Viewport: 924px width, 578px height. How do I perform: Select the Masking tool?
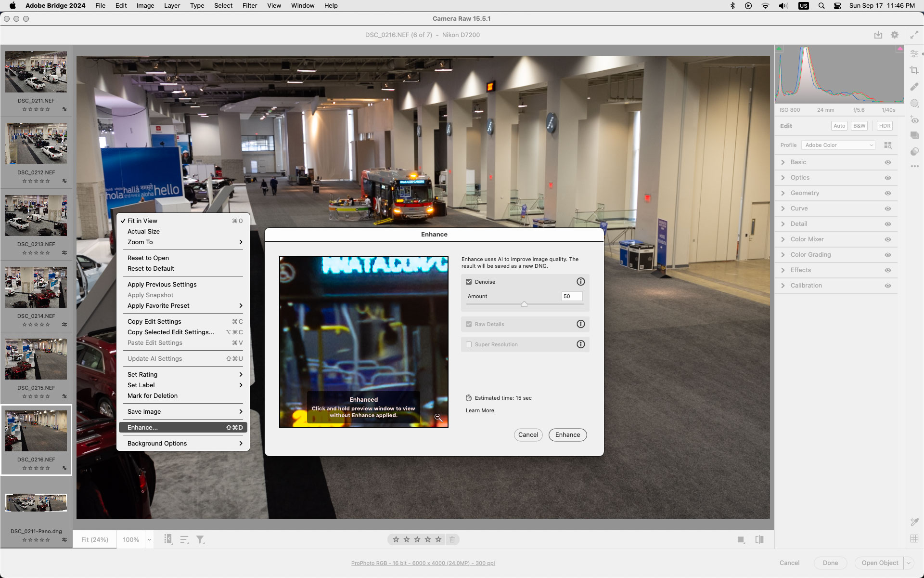pyautogui.click(x=914, y=103)
